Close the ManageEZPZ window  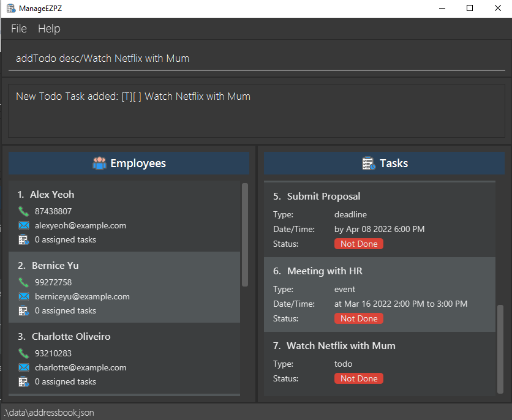pyautogui.click(x=498, y=8)
